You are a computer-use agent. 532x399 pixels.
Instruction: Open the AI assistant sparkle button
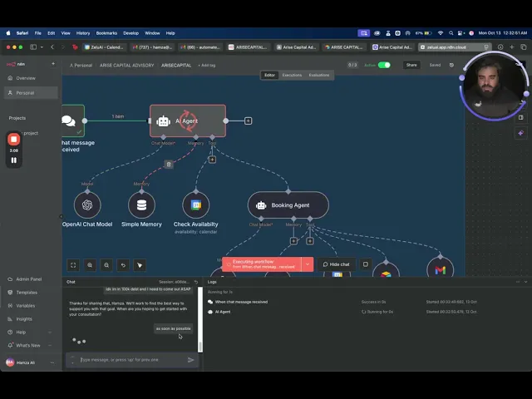point(521,133)
